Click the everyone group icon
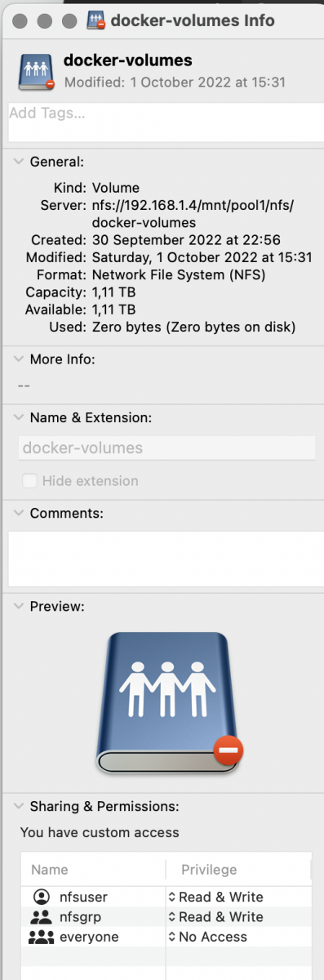This screenshot has width=324, height=980. (x=41, y=937)
